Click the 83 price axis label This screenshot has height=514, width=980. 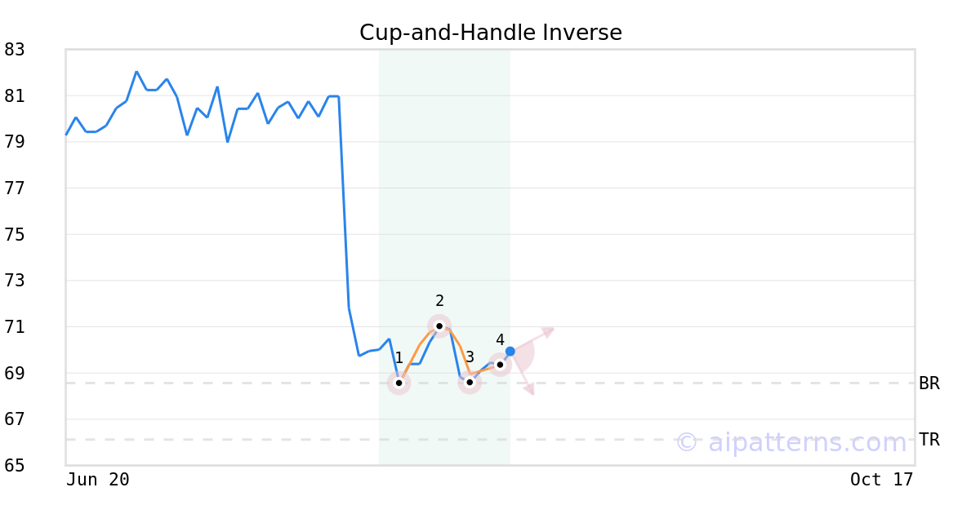15,50
